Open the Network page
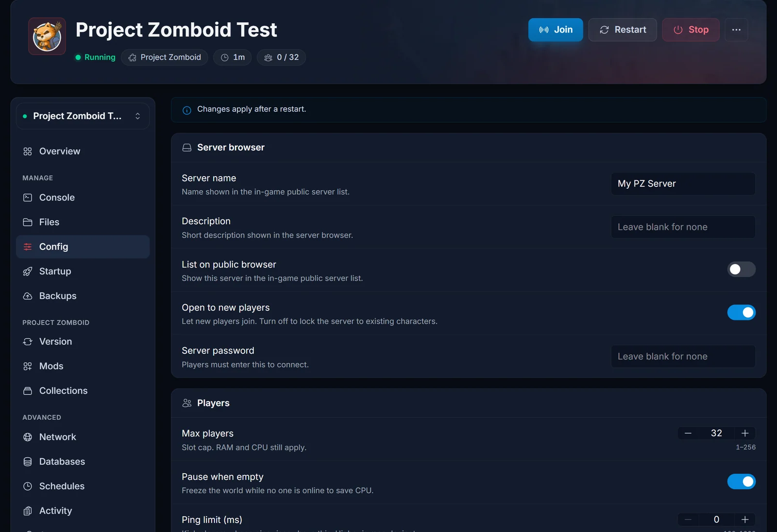Screen dimensions: 777x532 pos(83,437)
